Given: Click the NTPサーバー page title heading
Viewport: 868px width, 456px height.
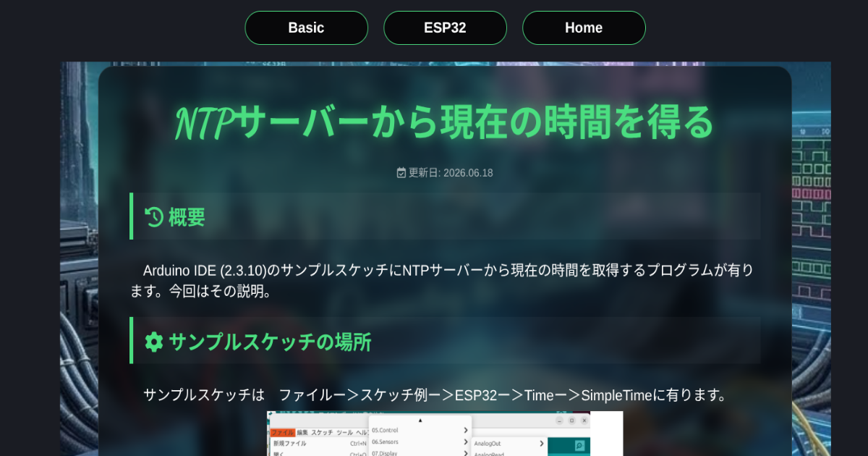Looking at the screenshot, I should 445,123.
